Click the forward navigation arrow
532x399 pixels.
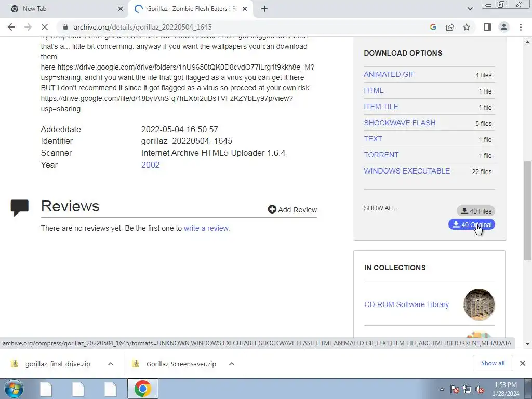click(28, 27)
